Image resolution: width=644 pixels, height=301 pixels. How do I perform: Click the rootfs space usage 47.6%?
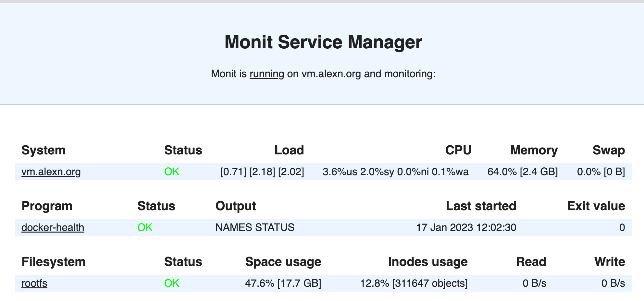pyautogui.click(x=283, y=283)
